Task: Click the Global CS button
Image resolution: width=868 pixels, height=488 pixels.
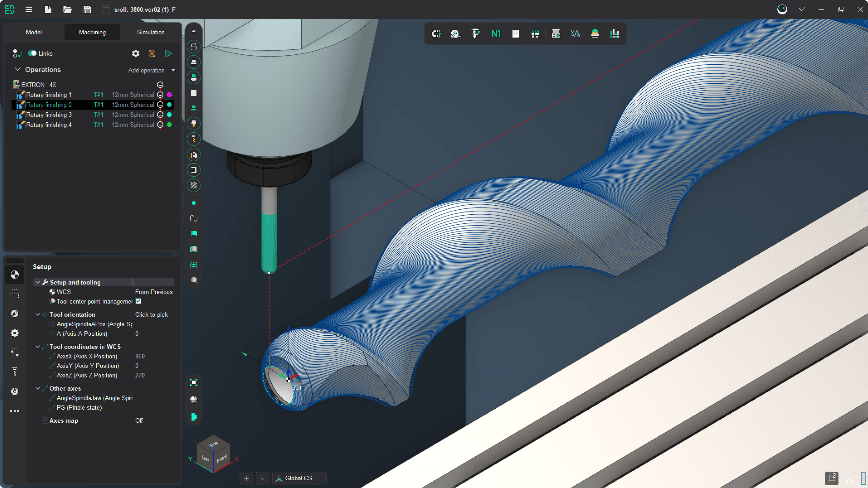Action: (299, 478)
